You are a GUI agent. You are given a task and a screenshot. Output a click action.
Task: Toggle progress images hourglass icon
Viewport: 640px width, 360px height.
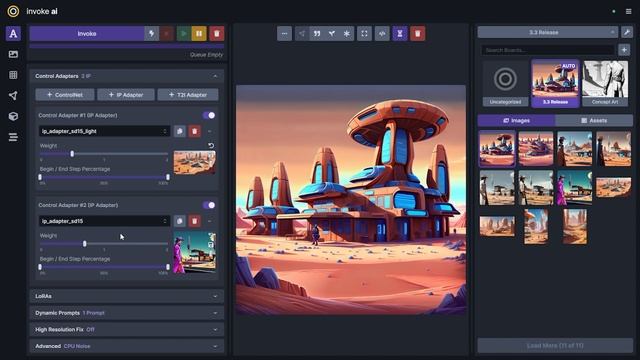coord(400,33)
